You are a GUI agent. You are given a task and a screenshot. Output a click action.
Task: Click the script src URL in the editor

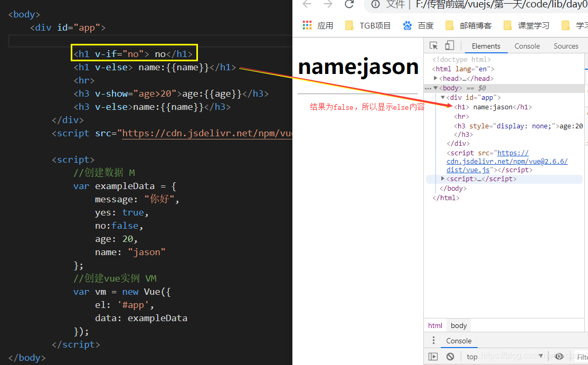tap(207, 134)
